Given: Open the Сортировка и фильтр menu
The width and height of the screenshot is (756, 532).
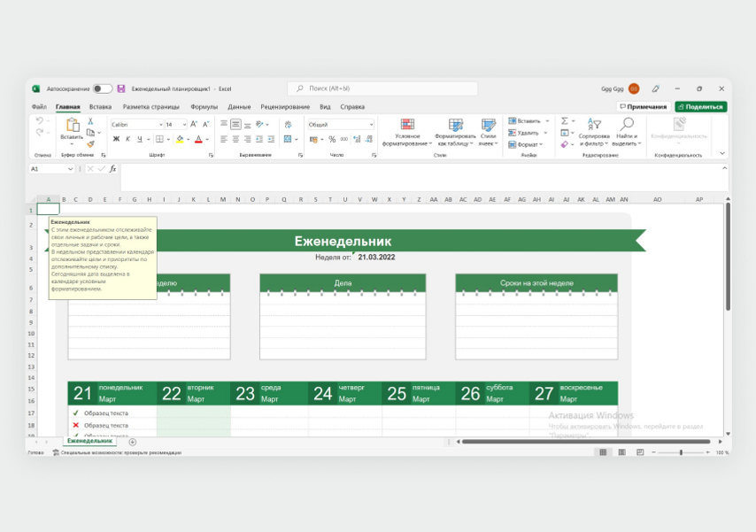Looking at the screenshot, I should click(594, 132).
